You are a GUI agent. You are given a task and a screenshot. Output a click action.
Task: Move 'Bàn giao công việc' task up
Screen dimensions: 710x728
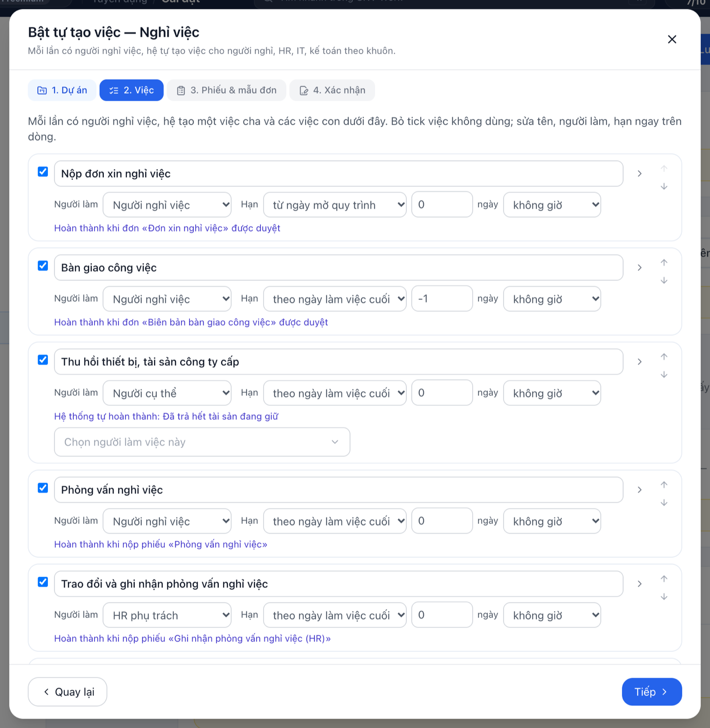pos(664,263)
